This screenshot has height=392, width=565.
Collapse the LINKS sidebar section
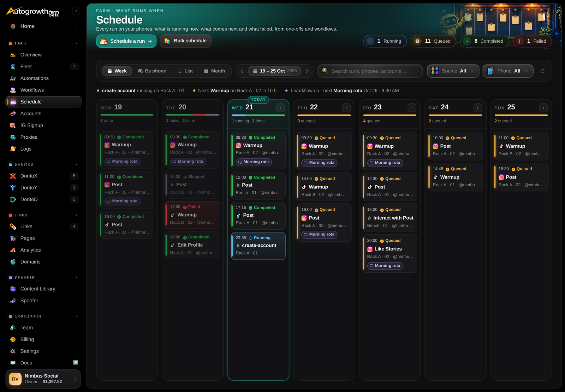pyautogui.click(x=77, y=215)
